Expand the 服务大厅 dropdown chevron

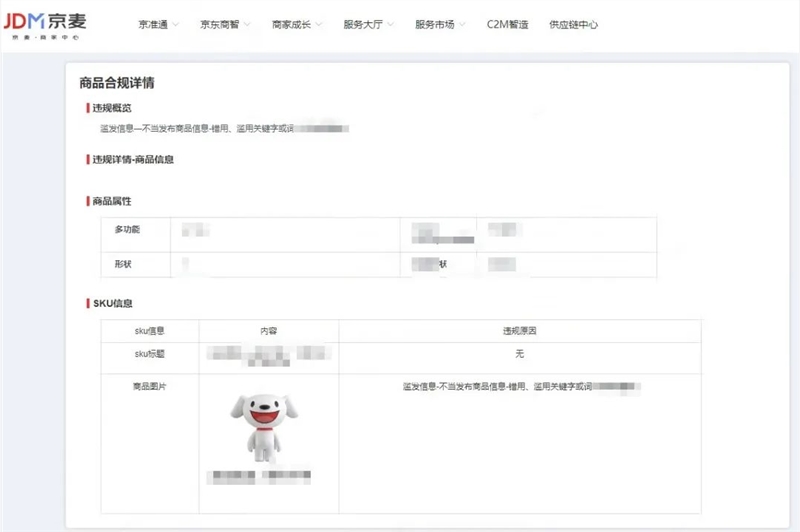[390, 24]
